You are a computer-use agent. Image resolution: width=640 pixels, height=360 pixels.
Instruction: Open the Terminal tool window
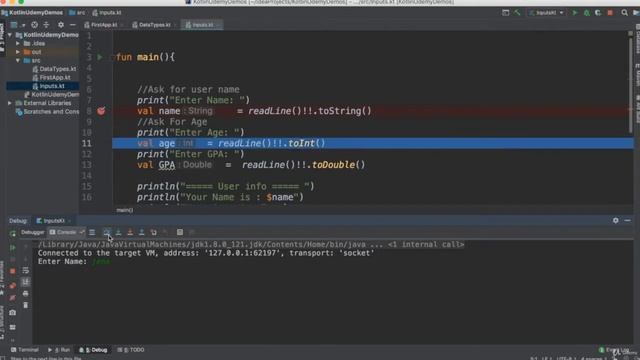(24, 350)
